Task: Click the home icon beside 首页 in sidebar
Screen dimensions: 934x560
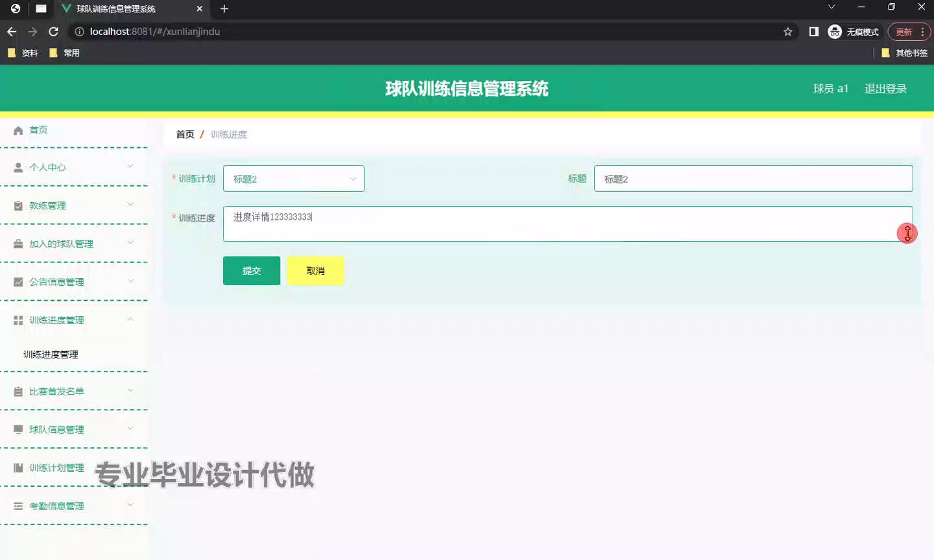Action: tap(18, 130)
